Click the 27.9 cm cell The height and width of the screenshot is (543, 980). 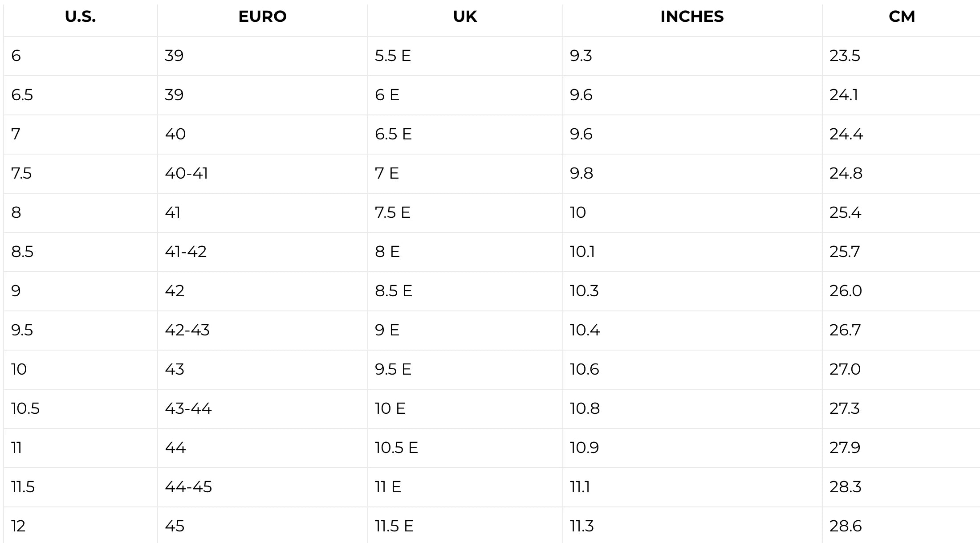click(845, 448)
